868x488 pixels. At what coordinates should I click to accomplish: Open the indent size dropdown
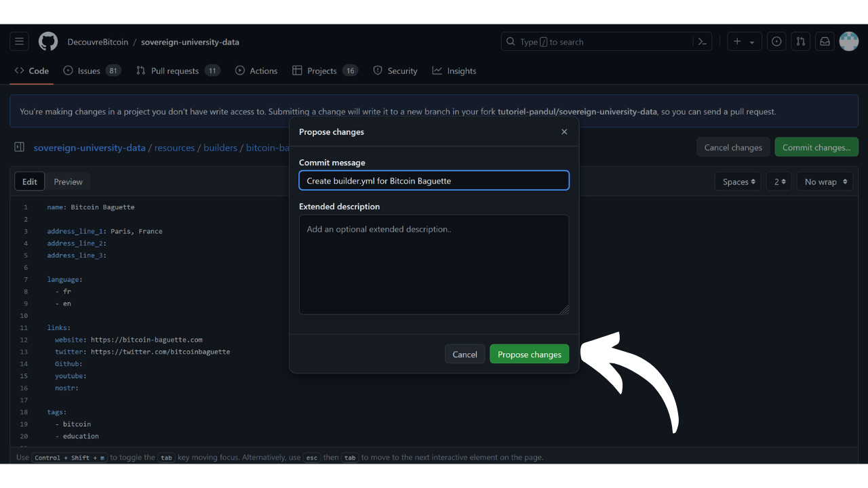pos(780,182)
